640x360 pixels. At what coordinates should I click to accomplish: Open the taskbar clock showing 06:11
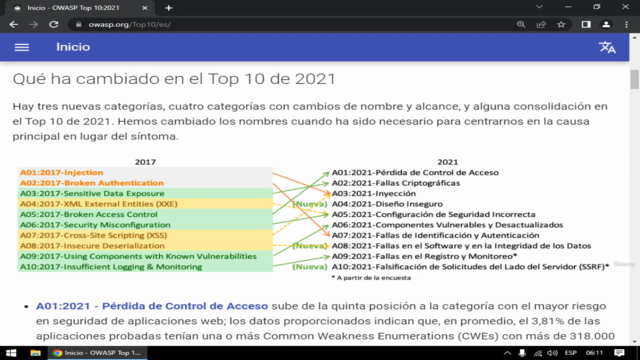click(594, 353)
